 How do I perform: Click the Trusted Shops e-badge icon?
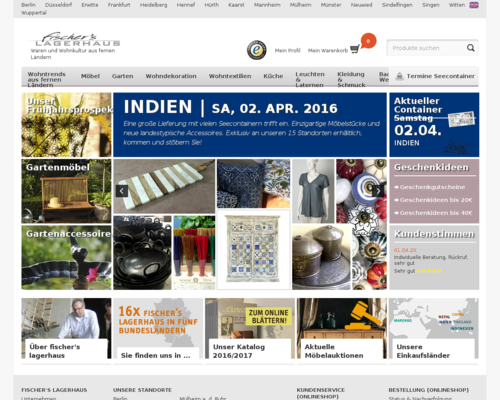(x=256, y=50)
